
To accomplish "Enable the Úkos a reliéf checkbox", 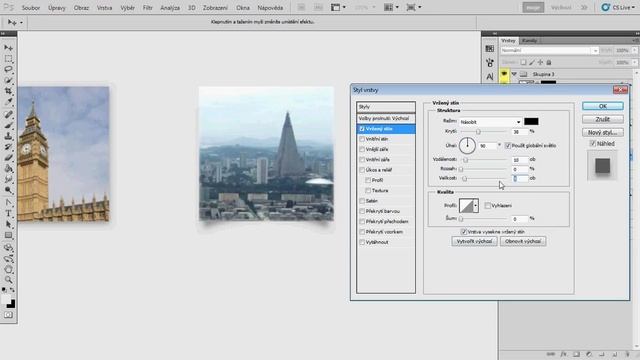I will [x=362, y=170].
